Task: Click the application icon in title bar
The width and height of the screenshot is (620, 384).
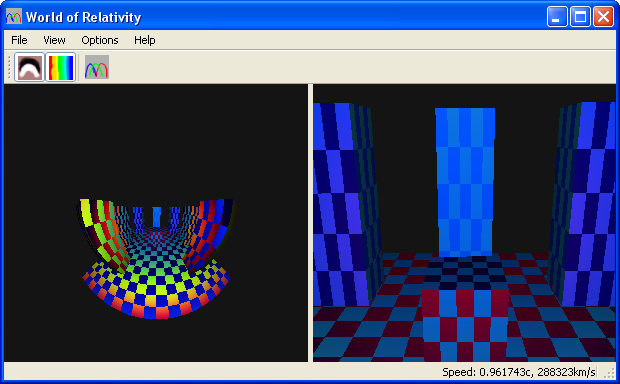Action: click(13, 17)
